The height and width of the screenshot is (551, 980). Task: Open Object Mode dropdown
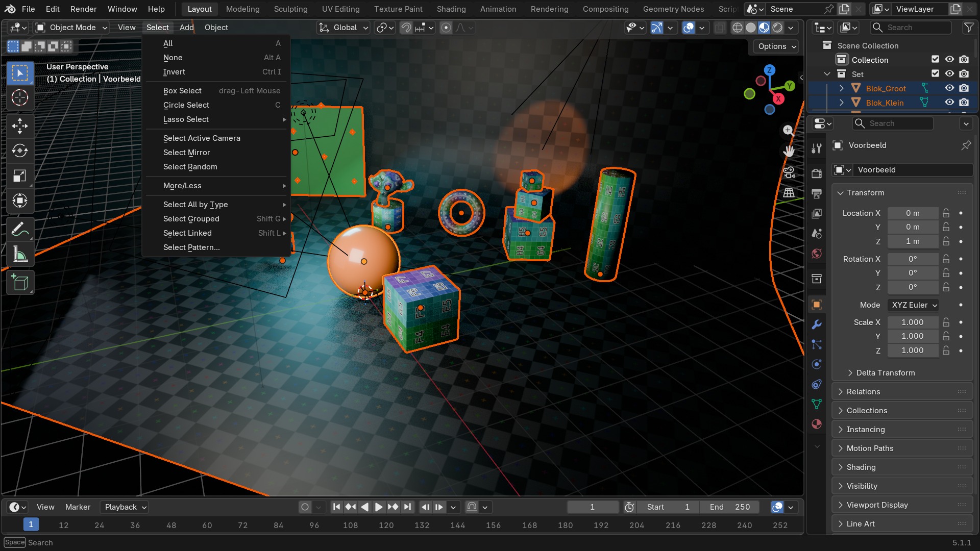point(71,28)
